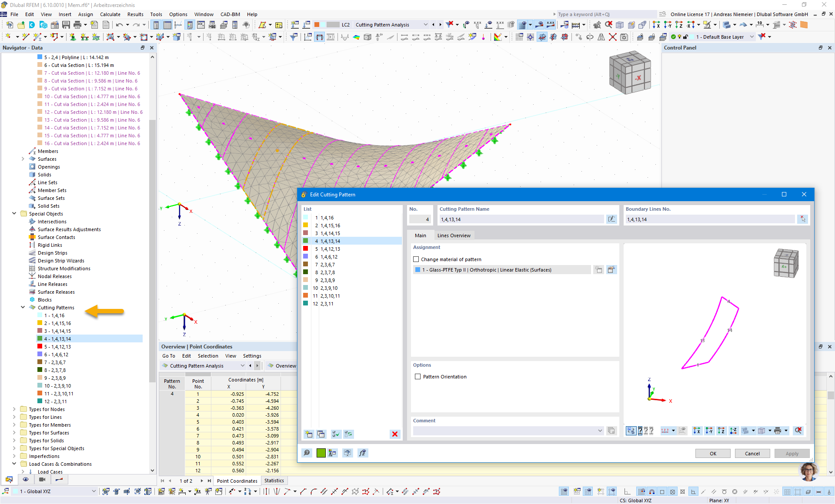Enable Change material of pattern

click(416, 259)
